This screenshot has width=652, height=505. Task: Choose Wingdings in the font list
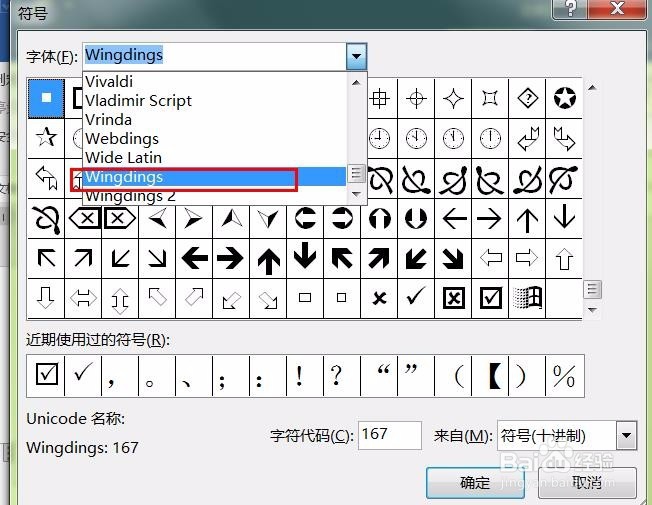(x=215, y=177)
